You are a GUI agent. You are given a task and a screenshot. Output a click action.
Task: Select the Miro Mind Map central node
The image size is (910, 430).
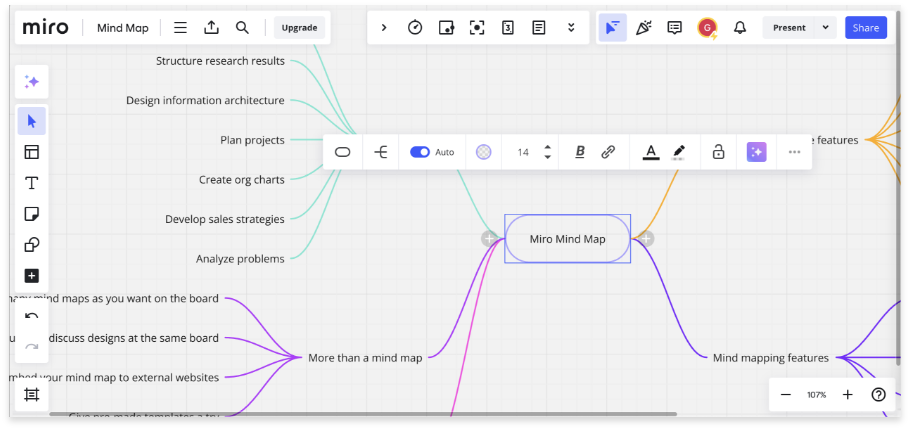click(x=568, y=239)
